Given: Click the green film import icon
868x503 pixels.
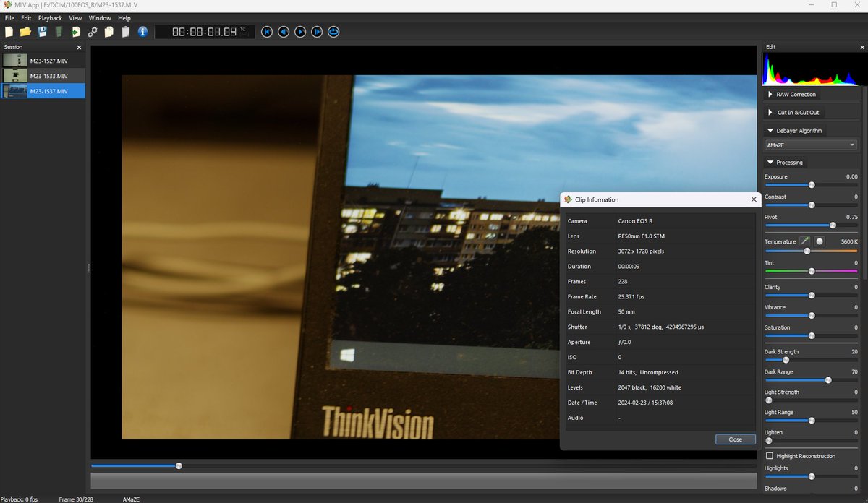Looking at the screenshot, I should tap(59, 32).
